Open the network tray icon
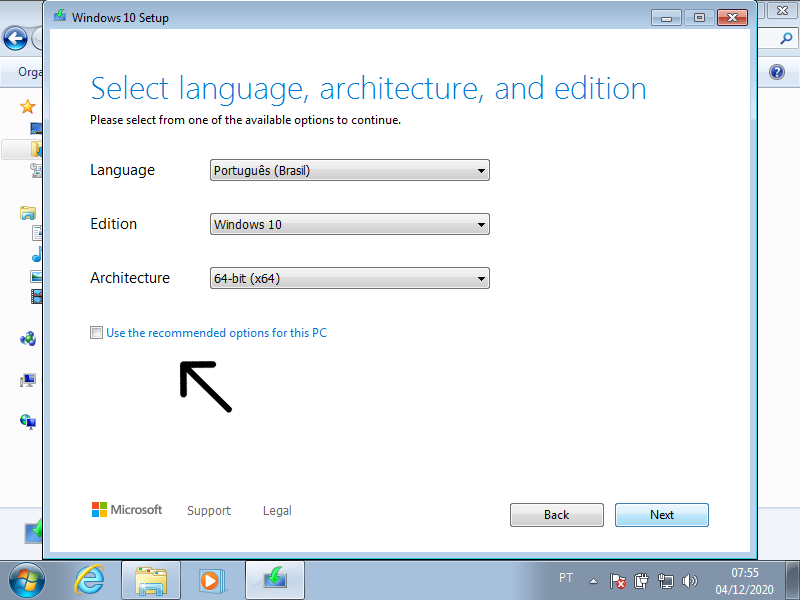This screenshot has height=600, width=800. pos(665,581)
